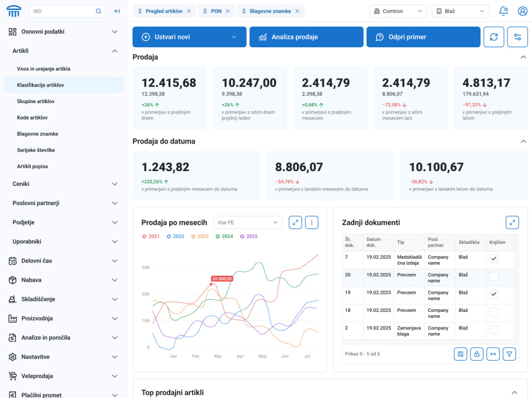Switch to Blagovne znamke tab
Image resolution: width=532 pixels, height=398 pixels.
tap(270, 11)
